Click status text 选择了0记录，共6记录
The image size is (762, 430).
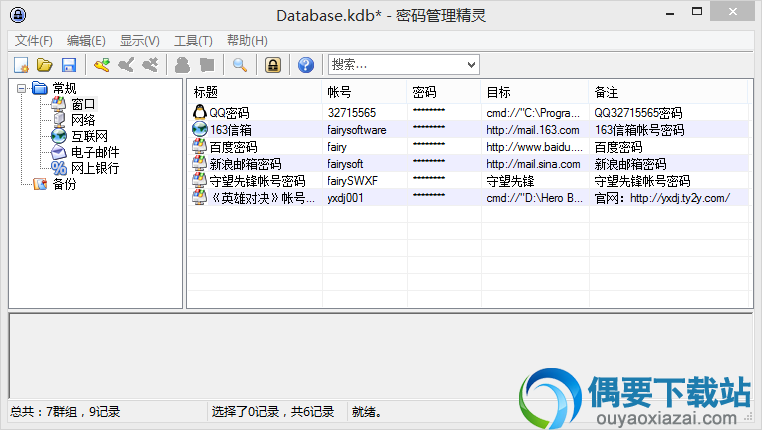(x=273, y=412)
